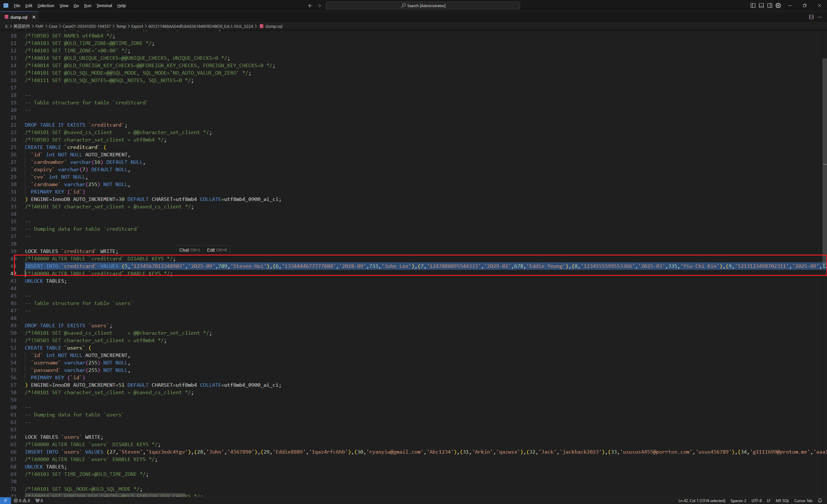The image size is (827, 504).
Task: Open the File menu
Action: coord(17,6)
